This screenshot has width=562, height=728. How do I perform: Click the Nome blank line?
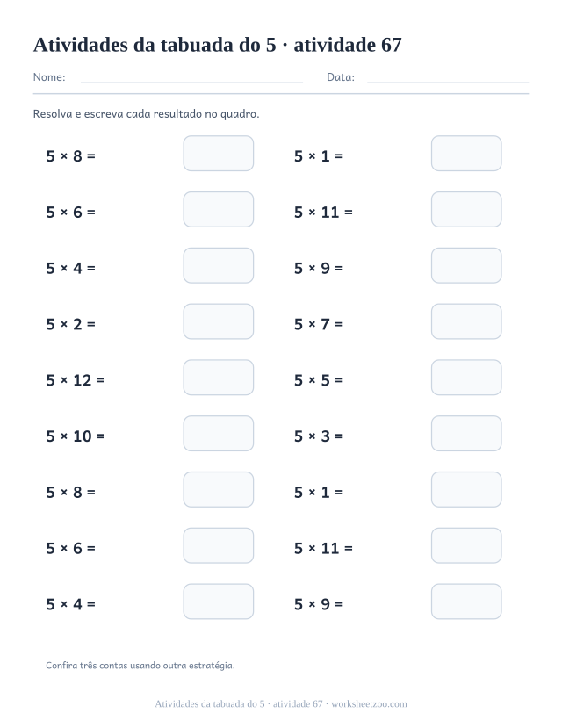click(191, 83)
